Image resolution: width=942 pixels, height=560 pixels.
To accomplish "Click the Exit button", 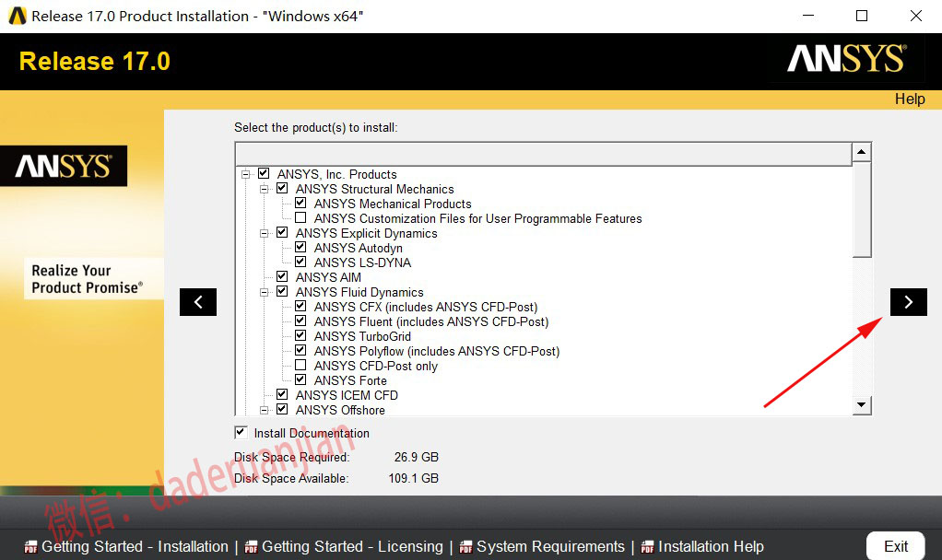I will pos(896,546).
